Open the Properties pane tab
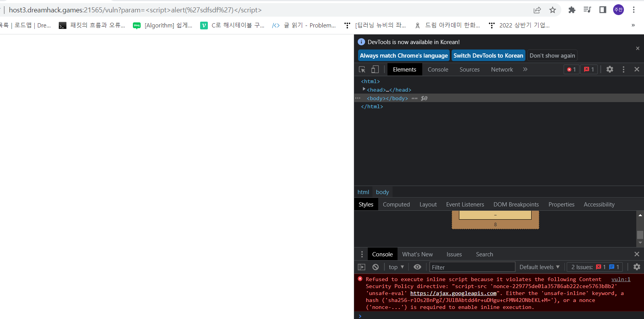Screen dimensions: 644x319 click(x=561, y=204)
